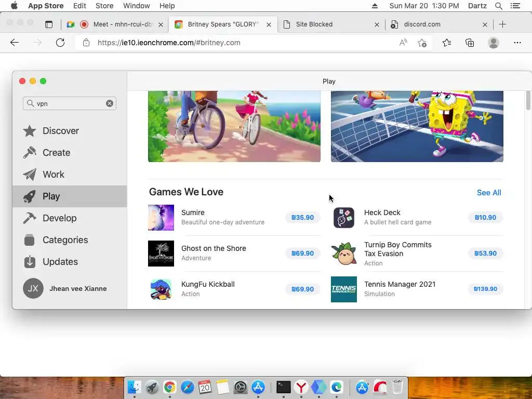Close the discord.com tab

485,24
